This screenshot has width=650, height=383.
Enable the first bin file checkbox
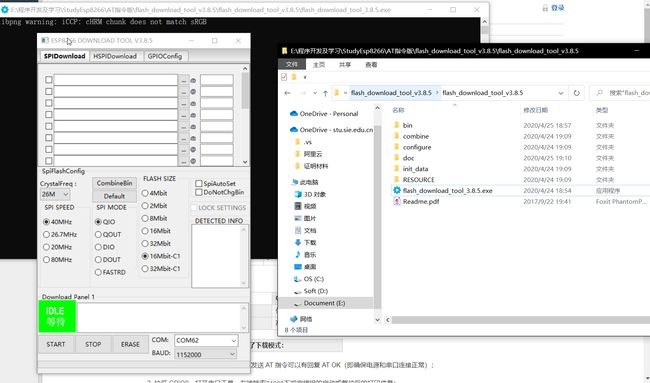(x=49, y=80)
